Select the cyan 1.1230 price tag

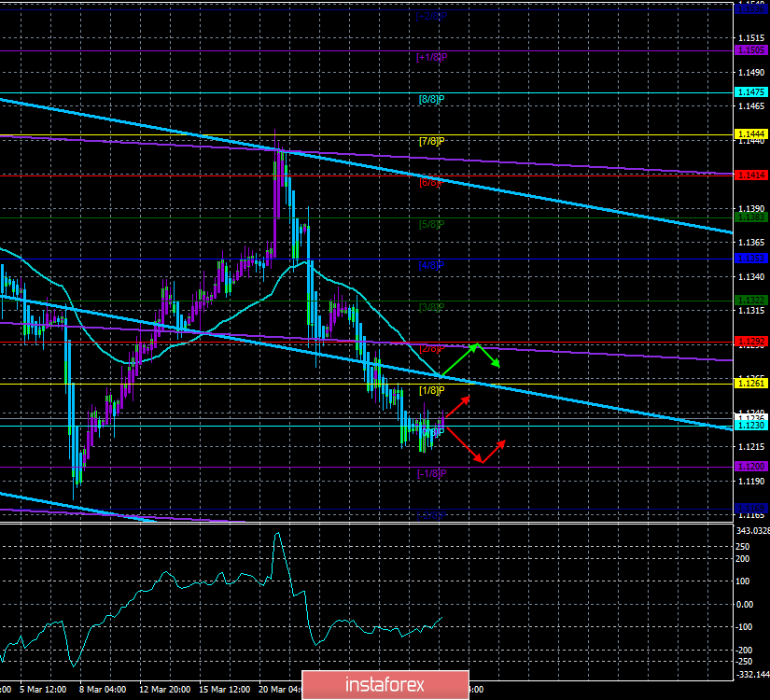[751, 426]
